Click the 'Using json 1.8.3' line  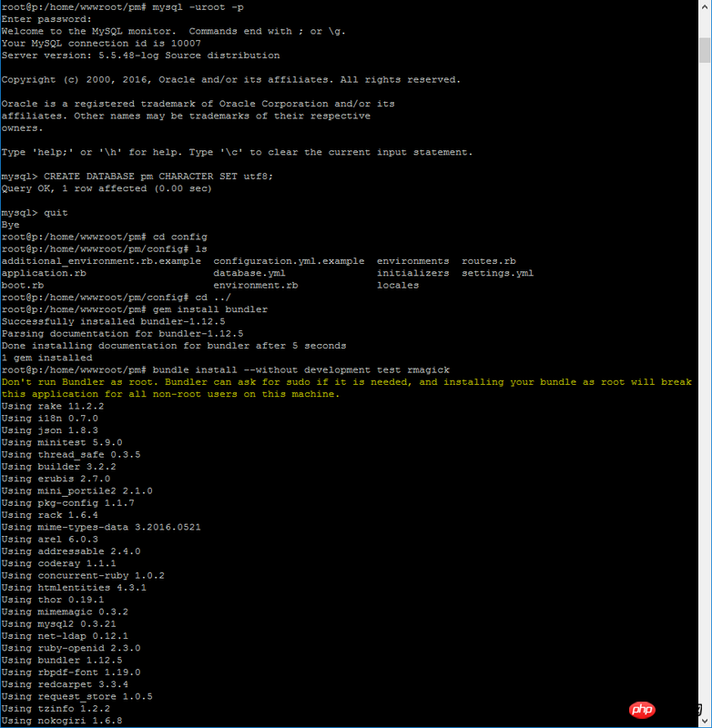click(x=50, y=430)
